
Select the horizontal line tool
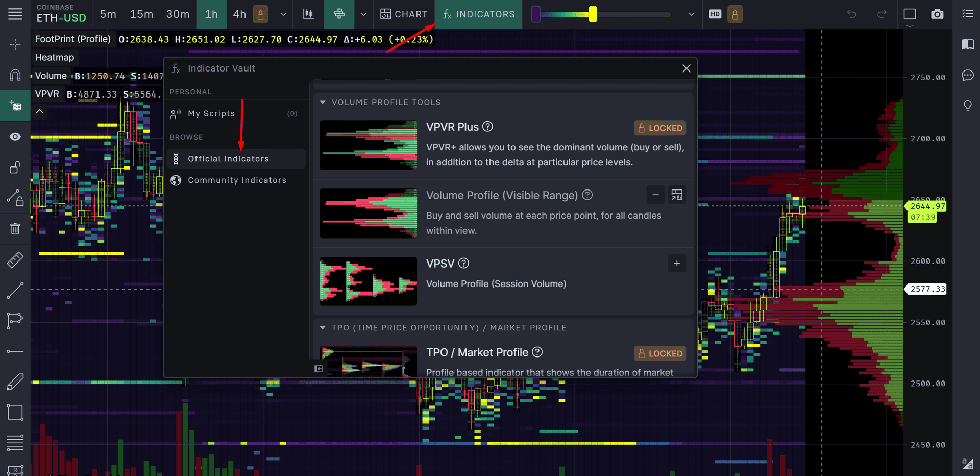click(15, 351)
